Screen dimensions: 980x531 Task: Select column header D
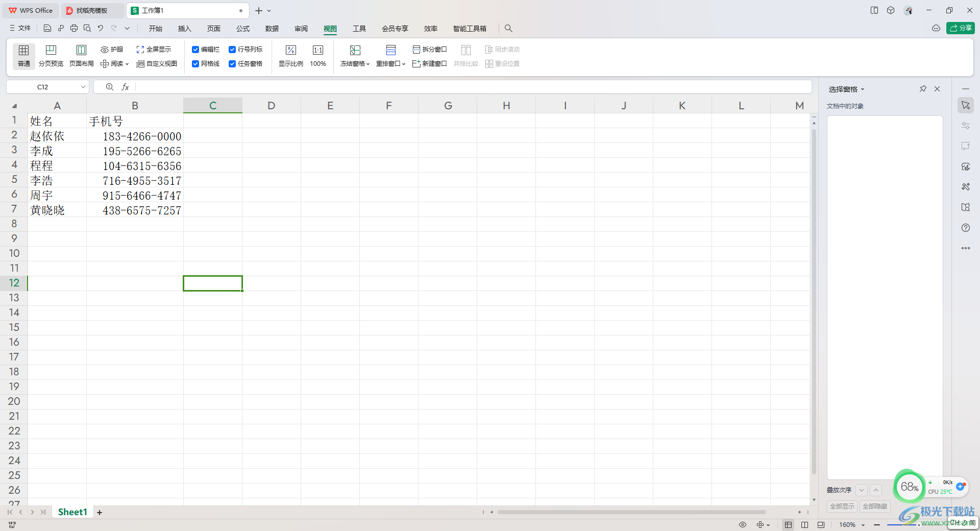272,106
